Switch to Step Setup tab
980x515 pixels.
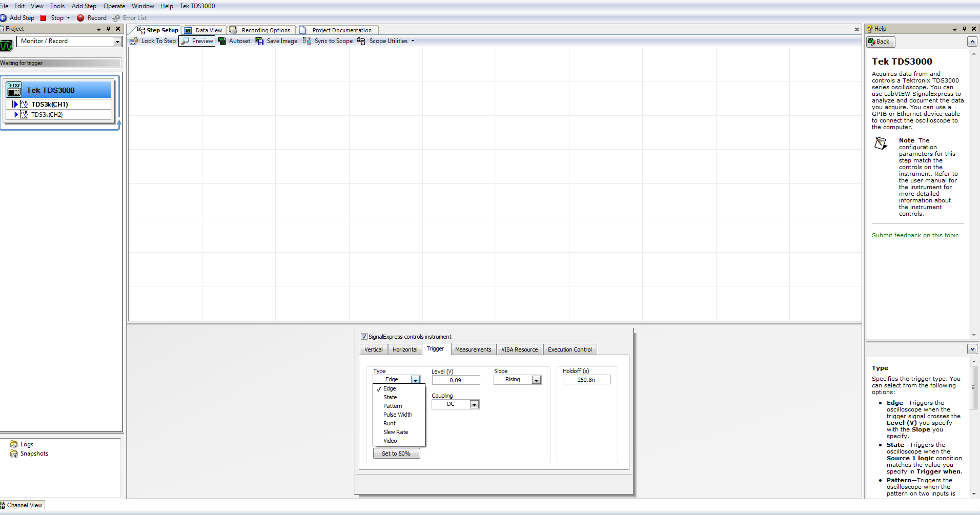158,30
